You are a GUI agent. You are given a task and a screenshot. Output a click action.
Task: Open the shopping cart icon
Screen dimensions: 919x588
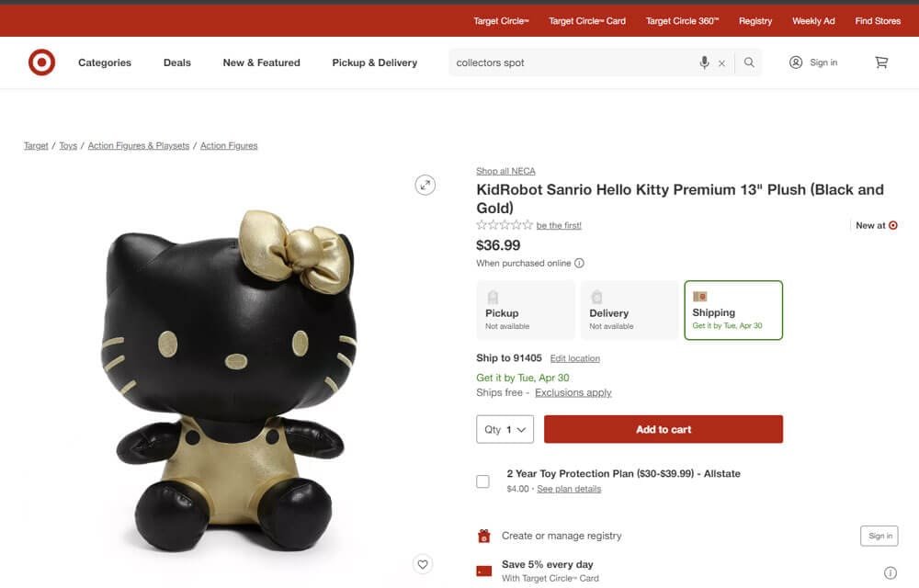click(x=880, y=62)
